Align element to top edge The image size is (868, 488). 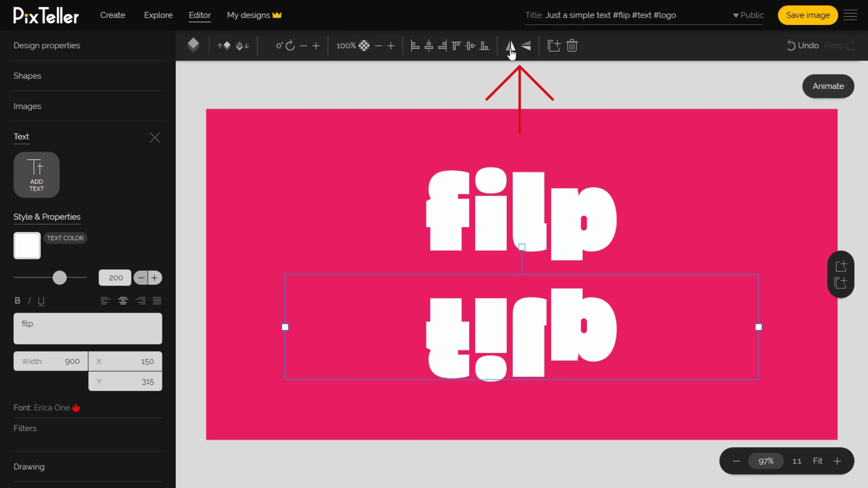click(x=456, y=46)
